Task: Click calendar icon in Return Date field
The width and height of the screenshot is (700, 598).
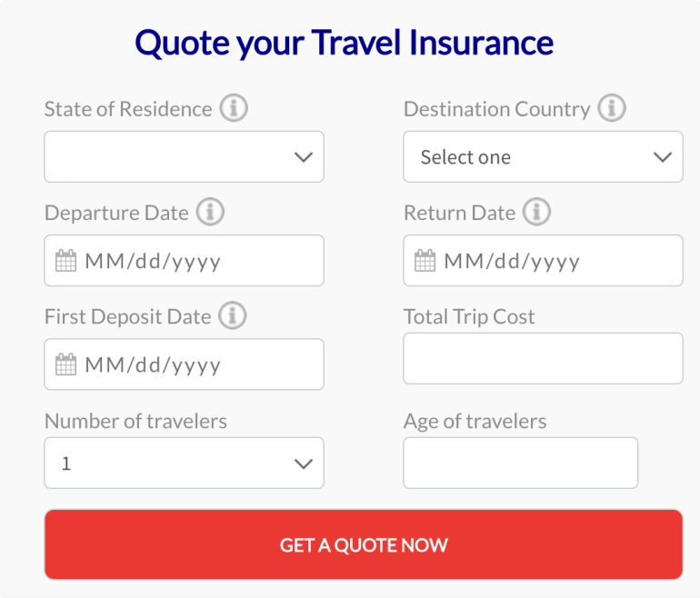Action: click(425, 262)
